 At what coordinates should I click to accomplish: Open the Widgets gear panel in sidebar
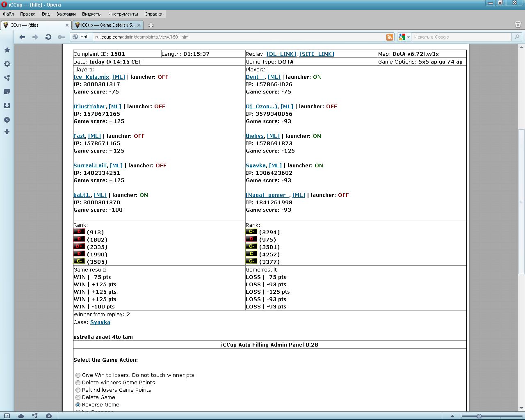[x=7, y=64]
